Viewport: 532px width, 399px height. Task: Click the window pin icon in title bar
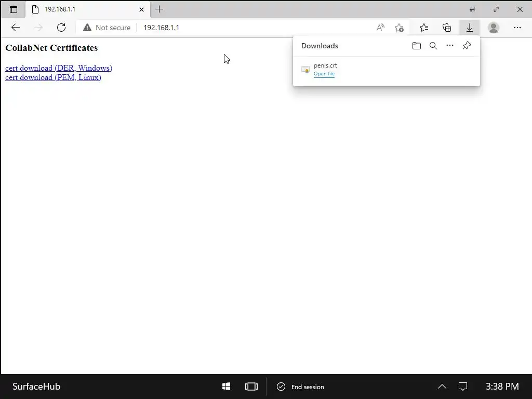coord(472,9)
